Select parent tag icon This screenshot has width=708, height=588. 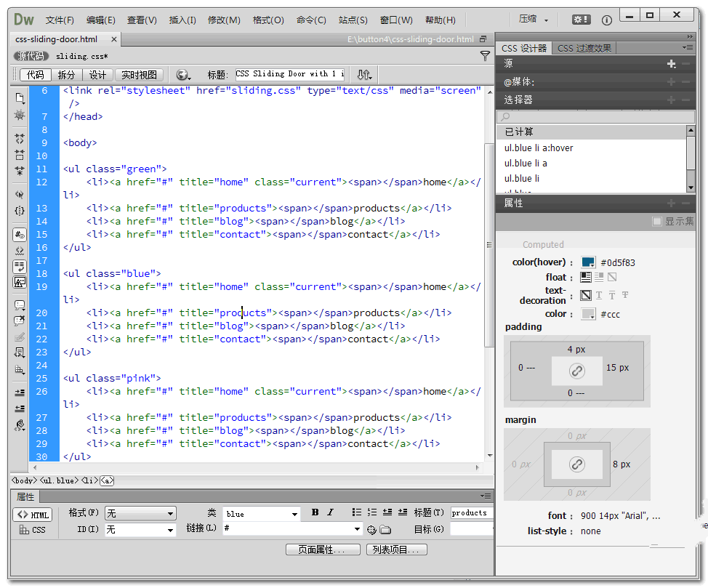point(20,195)
